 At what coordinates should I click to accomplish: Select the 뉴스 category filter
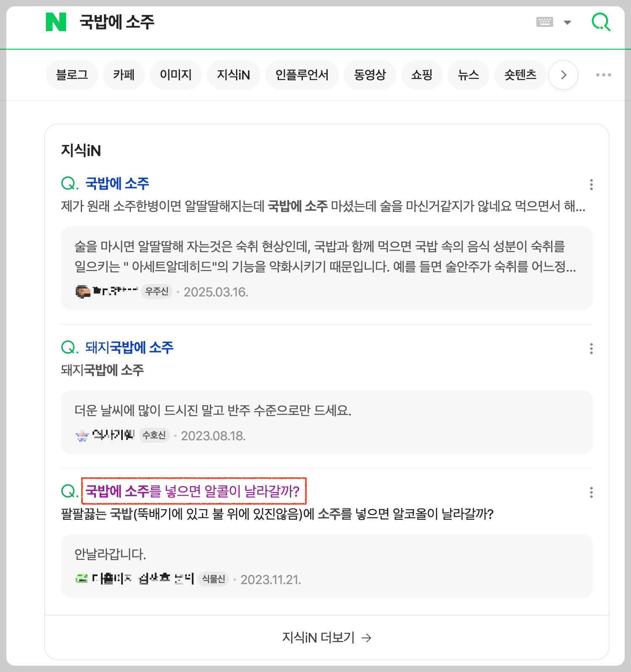tap(468, 74)
